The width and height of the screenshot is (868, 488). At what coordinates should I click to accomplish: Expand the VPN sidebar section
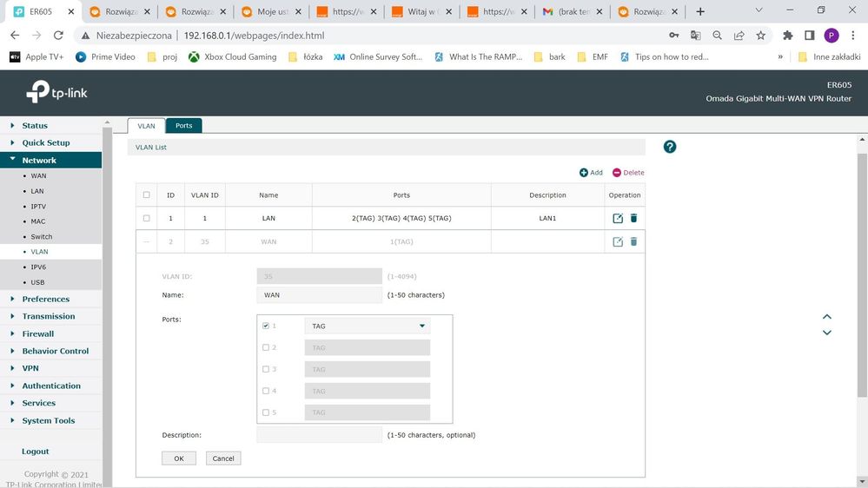(x=30, y=368)
